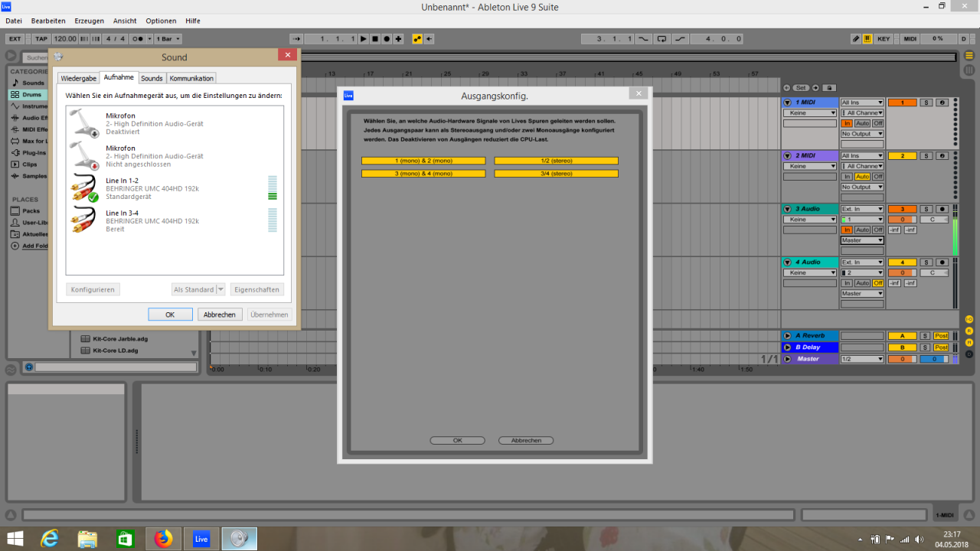Image resolution: width=980 pixels, height=551 pixels.
Task: Open Clips category in the browser
Action: pos(24,165)
